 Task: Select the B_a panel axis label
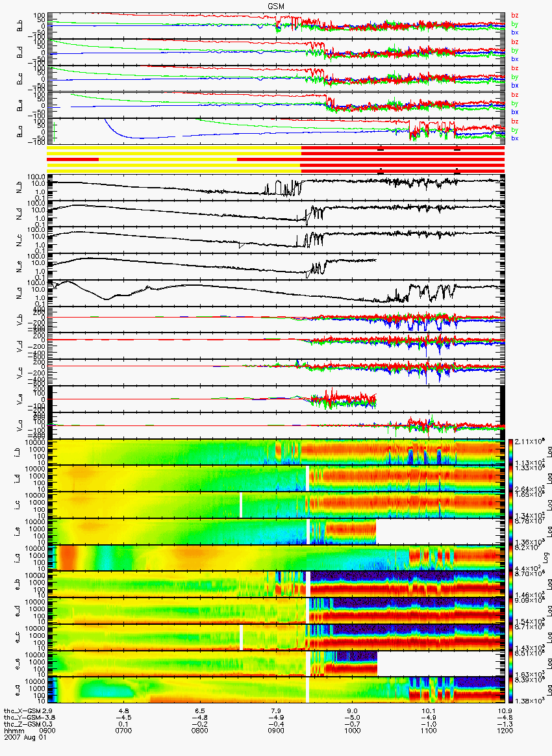tap(19, 132)
